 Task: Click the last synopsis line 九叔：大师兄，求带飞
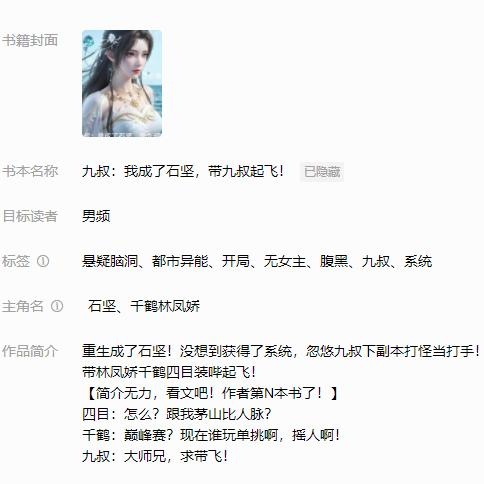coord(155,456)
